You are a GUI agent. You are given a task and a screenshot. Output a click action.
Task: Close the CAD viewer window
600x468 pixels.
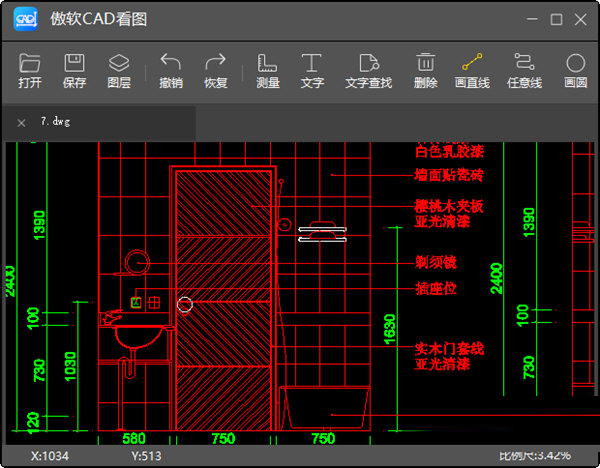pos(580,19)
